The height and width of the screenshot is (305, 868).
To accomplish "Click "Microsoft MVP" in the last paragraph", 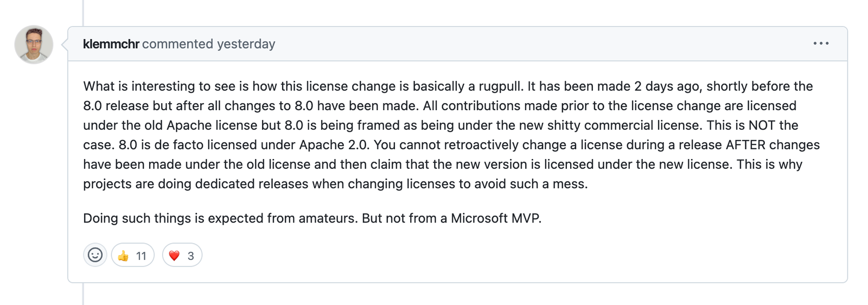I will click(495, 218).
